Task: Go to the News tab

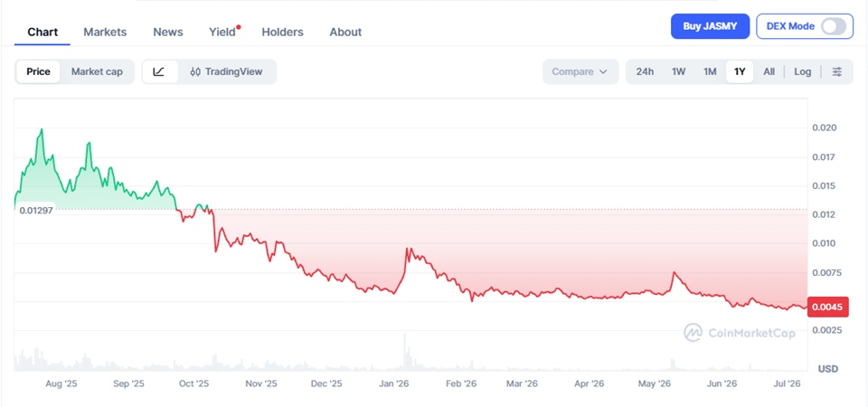Action: 168,33
